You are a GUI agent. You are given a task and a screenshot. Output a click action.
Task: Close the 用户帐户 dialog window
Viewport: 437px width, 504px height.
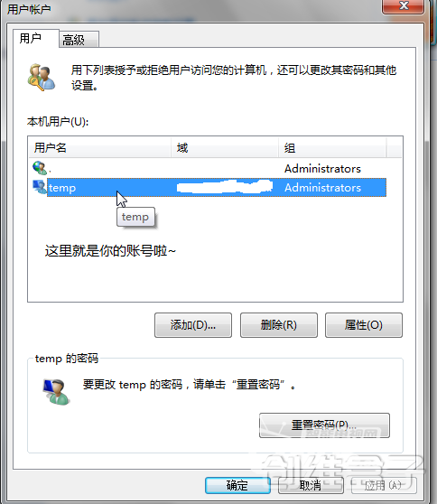[x=404, y=6]
